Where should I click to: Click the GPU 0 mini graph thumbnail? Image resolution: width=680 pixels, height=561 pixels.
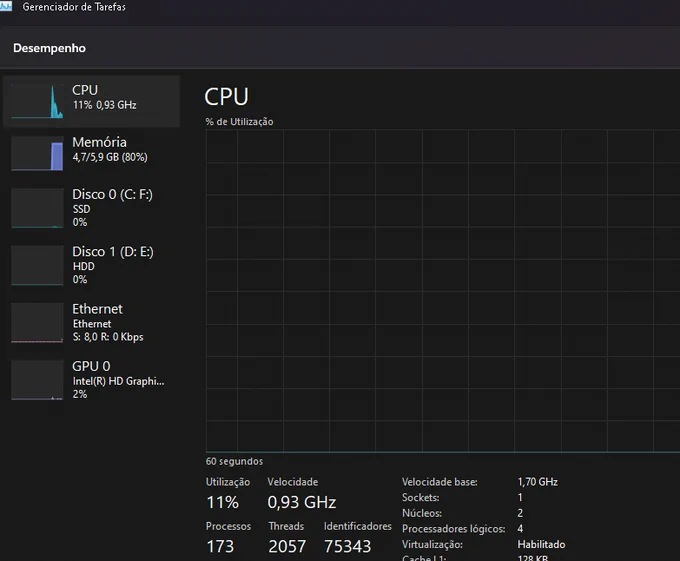tap(37, 380)
